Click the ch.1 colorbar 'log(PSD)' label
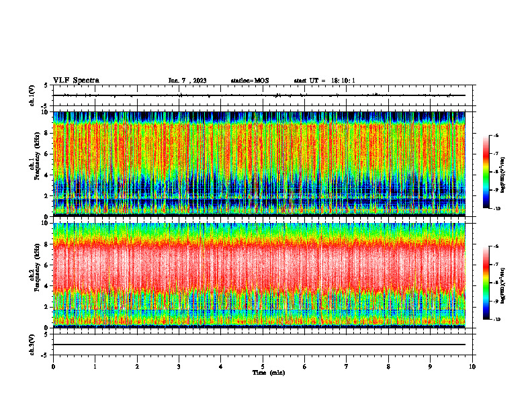The image size is (532, 411). [x=503, y=175]
